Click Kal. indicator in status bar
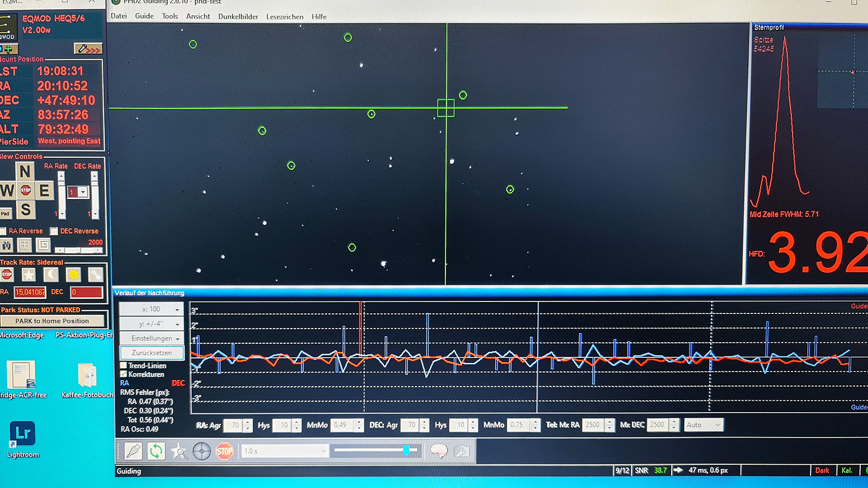The image size is (868, 488). point(847,471)
